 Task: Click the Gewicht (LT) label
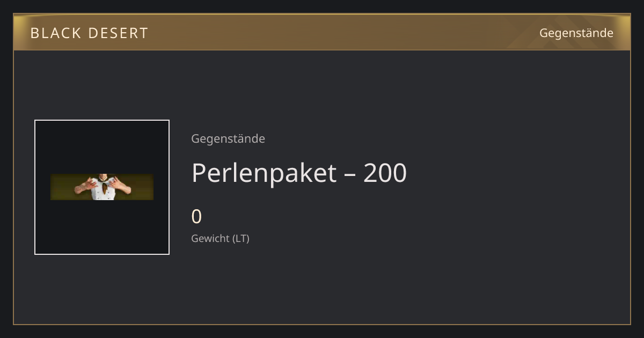tap(220, 239)
